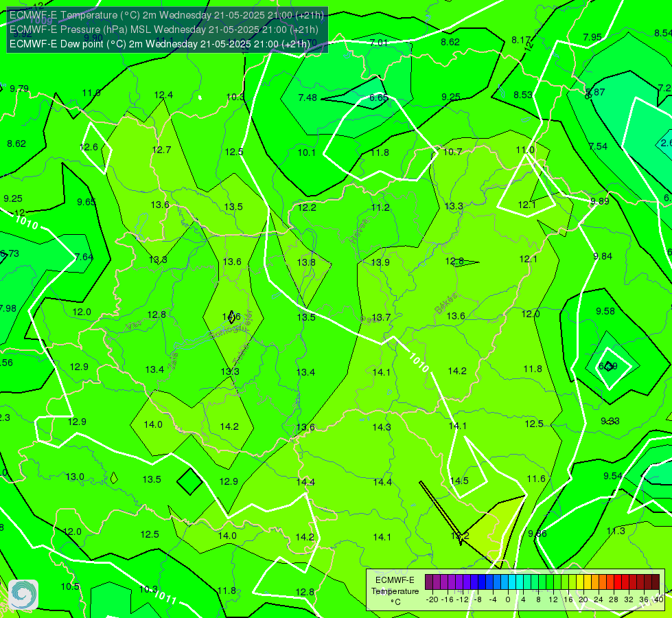Click the 7.64 temperature value

pos(84,257)
